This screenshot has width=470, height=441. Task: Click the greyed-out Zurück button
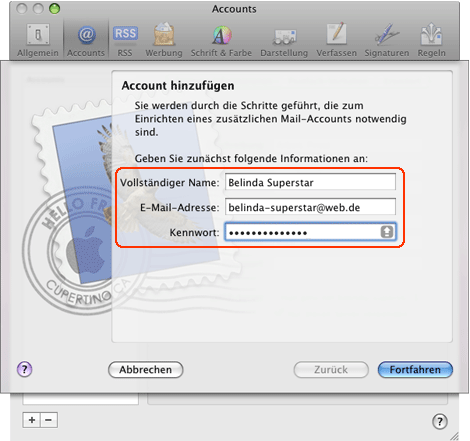[x=331, y=370]
